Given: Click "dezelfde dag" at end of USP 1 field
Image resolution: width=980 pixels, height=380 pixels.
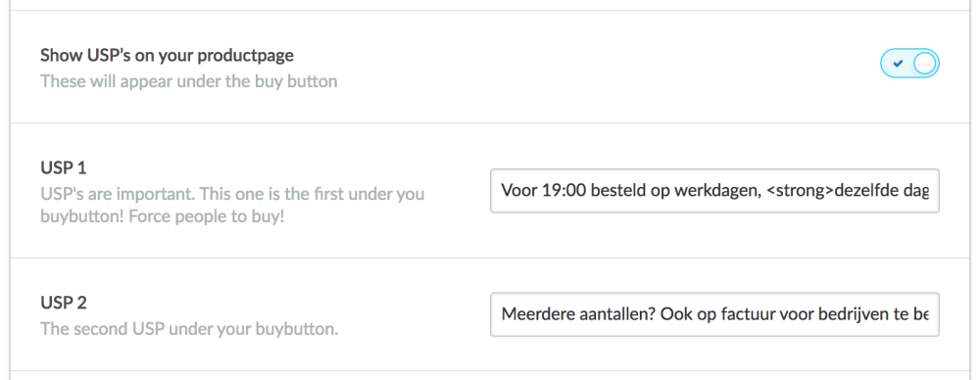Looking at the screenshot, I should point(880,191).
